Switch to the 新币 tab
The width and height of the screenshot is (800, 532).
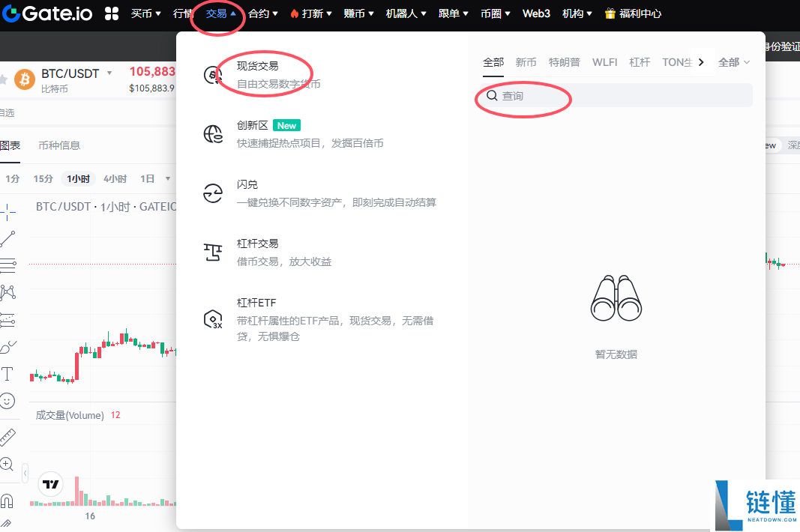point(526,62)
